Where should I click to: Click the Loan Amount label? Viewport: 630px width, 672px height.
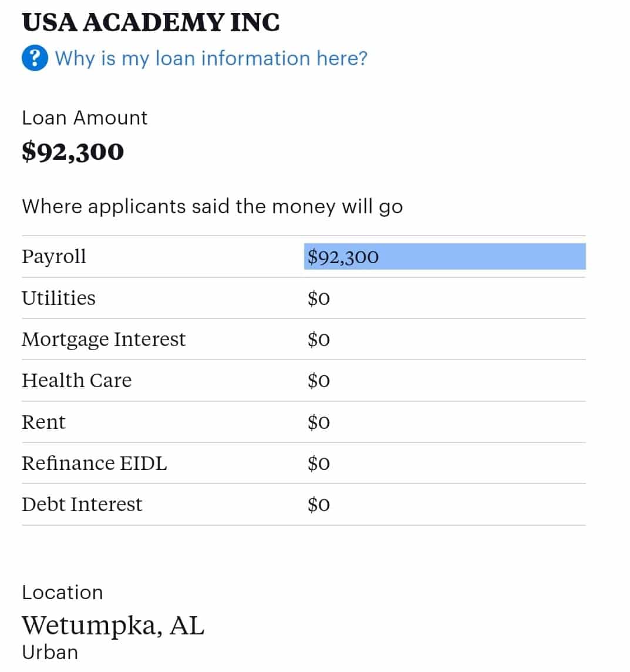tap(85, 117)
